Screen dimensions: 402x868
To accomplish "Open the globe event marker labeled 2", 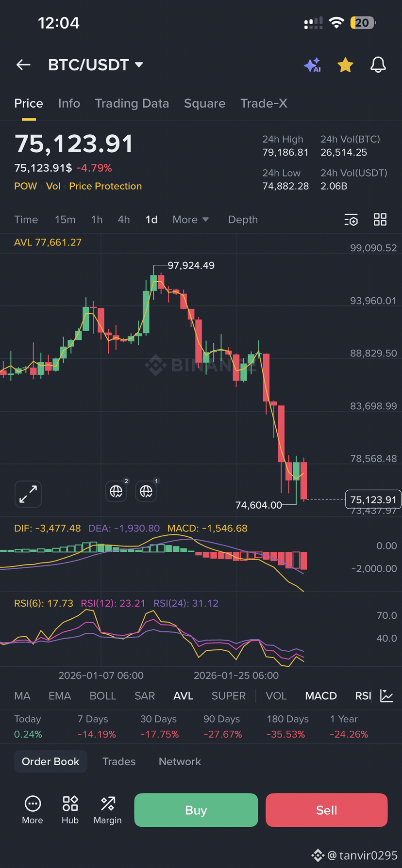I will click(x=117, y=491).
